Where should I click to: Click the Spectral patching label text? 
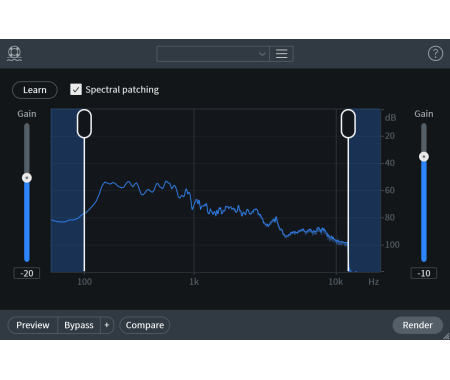click(122, 90)
